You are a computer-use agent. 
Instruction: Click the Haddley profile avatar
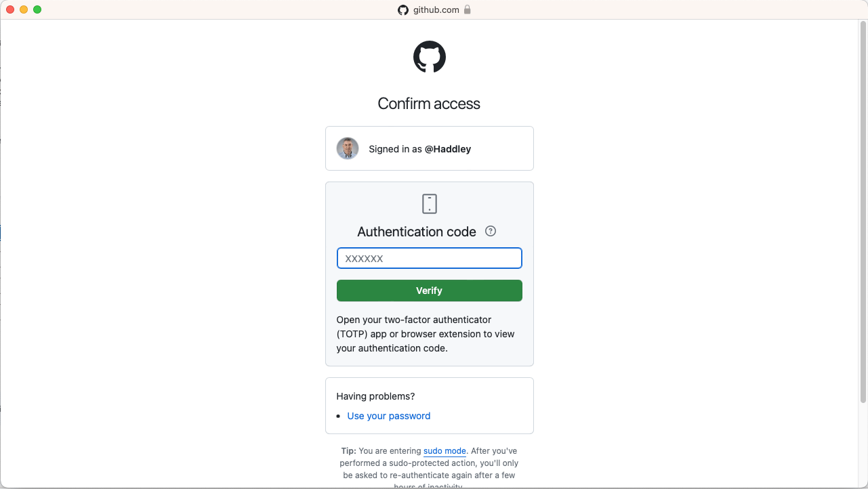pyautogui.click(x=348, y=148)
